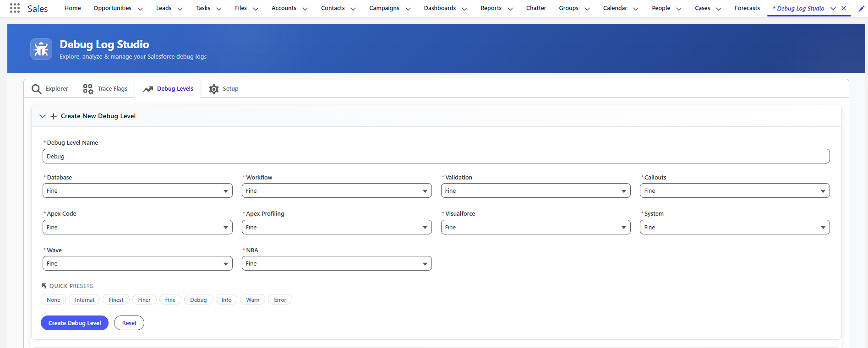
Task: Apply the Error quick preset
Action: [x=280, y=300]
